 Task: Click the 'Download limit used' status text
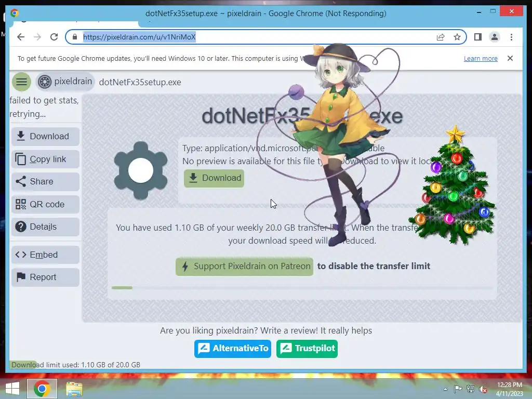point(76,365)
